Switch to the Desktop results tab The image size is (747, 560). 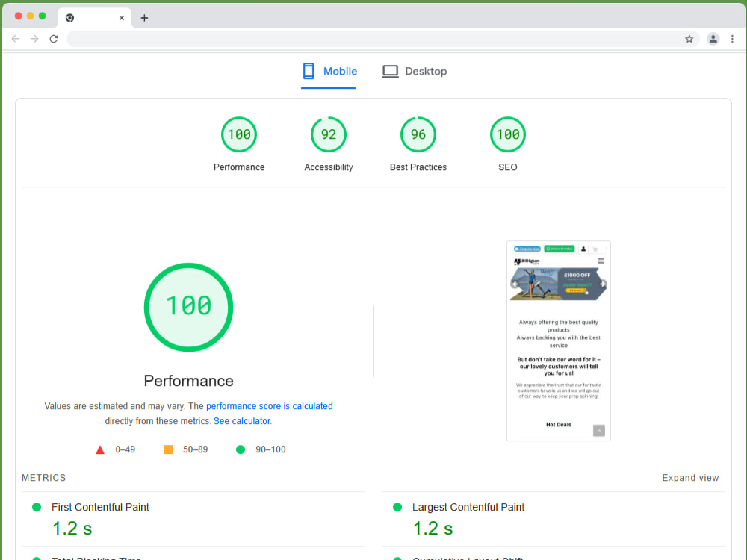[x=415, y=72]
